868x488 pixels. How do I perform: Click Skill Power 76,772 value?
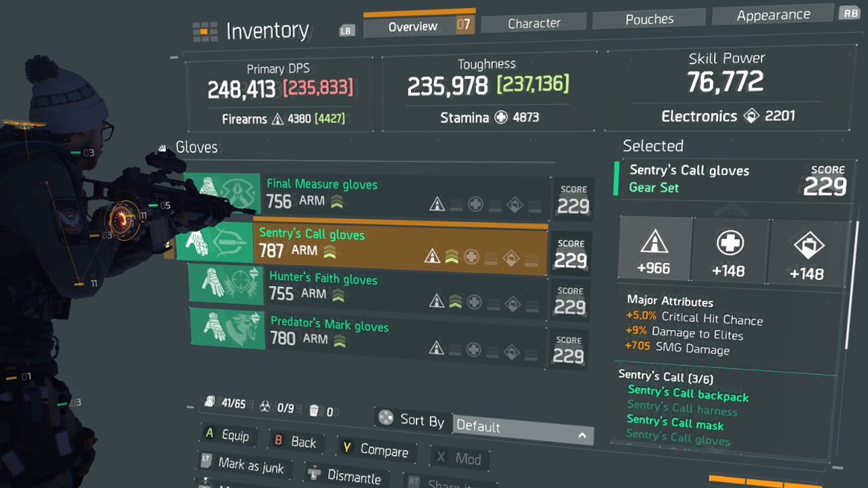tap(725, 82)
